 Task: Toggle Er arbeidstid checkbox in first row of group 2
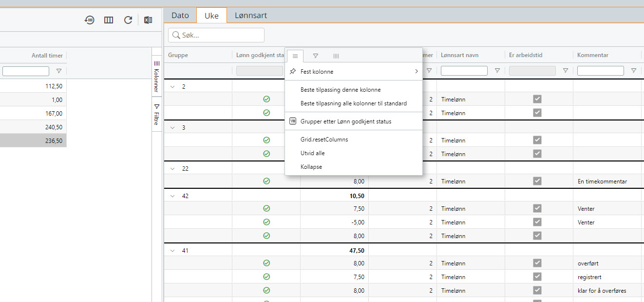point(537,99)
